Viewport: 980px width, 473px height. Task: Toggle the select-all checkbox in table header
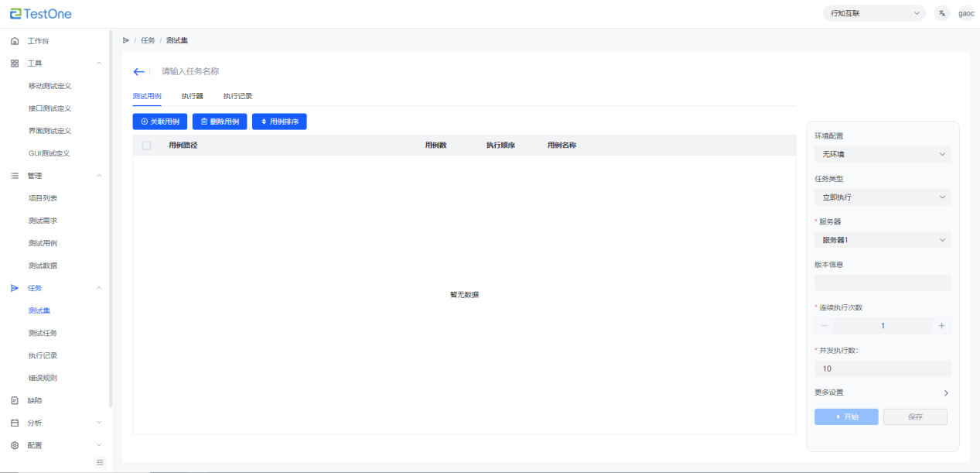(147, 146)
